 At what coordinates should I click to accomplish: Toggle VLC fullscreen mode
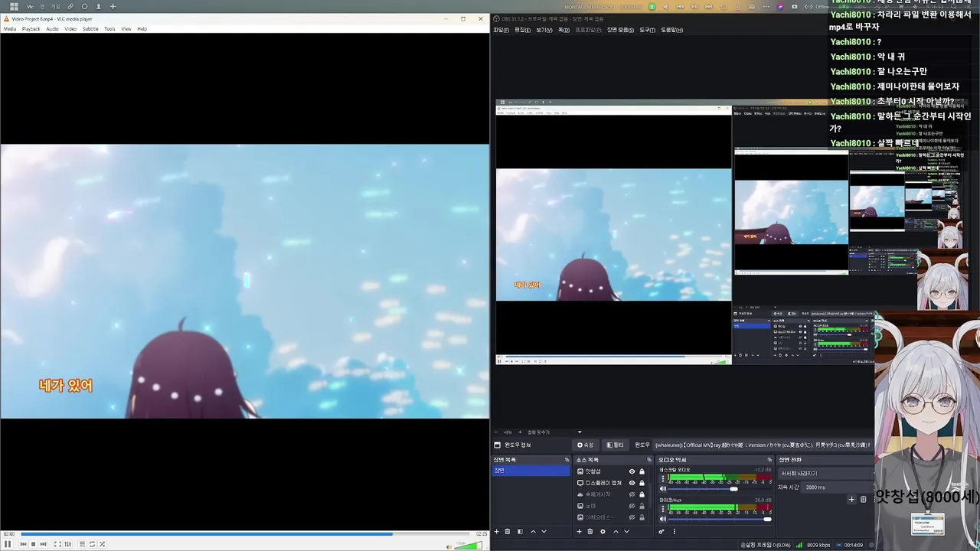(x=57, y=544)
